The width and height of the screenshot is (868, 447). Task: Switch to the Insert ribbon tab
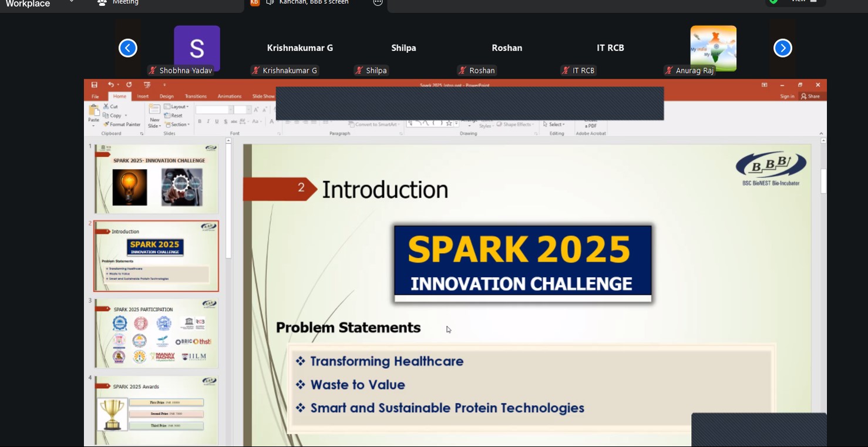(143, 96)
